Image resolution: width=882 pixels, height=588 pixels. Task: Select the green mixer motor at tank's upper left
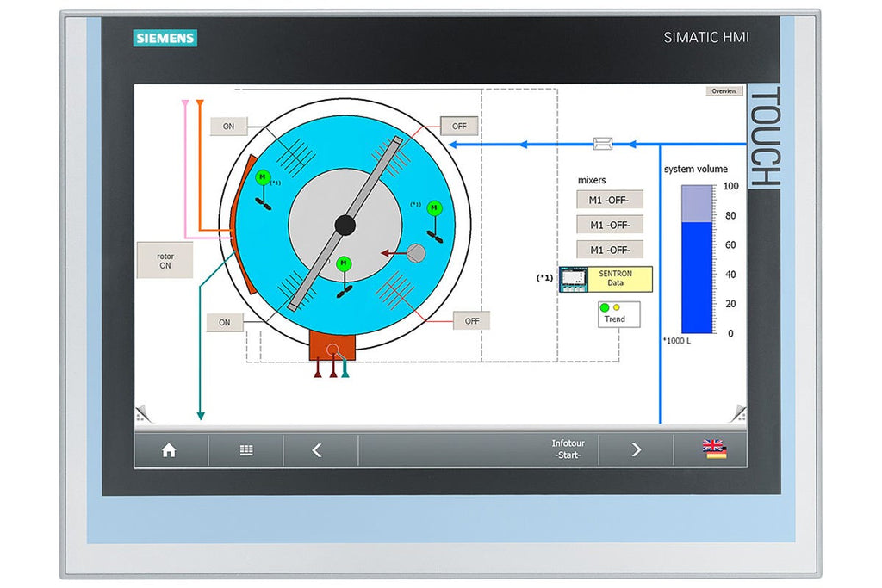263,177
